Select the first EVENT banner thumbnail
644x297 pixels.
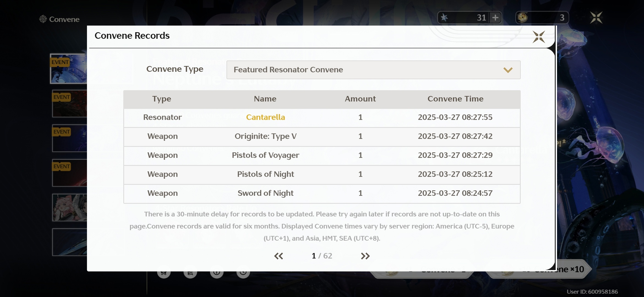coord(69,69)
